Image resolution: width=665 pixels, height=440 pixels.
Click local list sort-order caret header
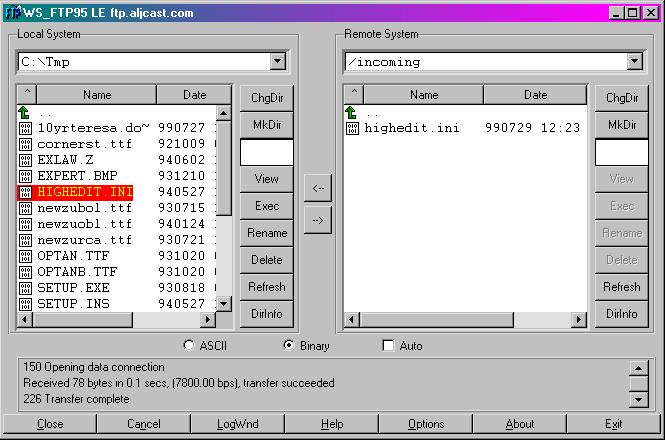pos(27,94)
